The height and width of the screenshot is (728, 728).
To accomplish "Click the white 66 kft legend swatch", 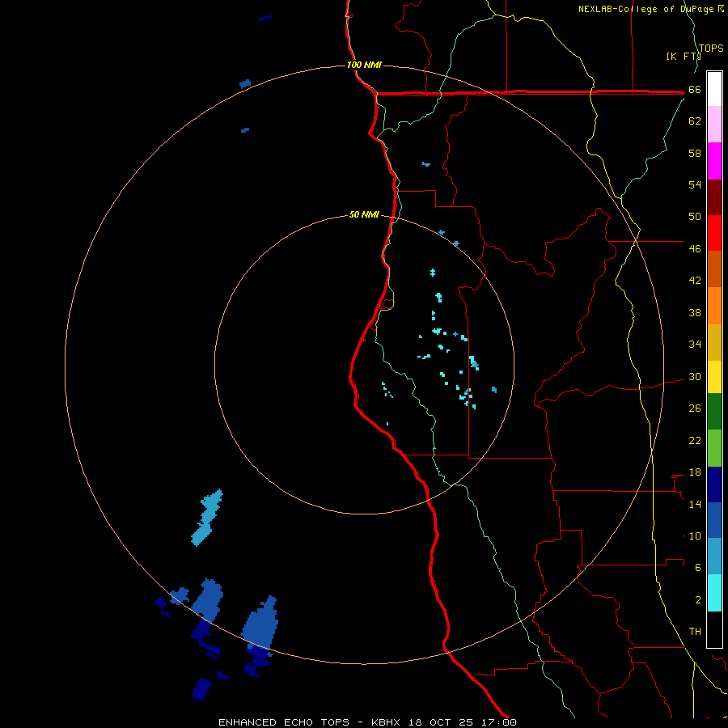I will pos(714,89).
